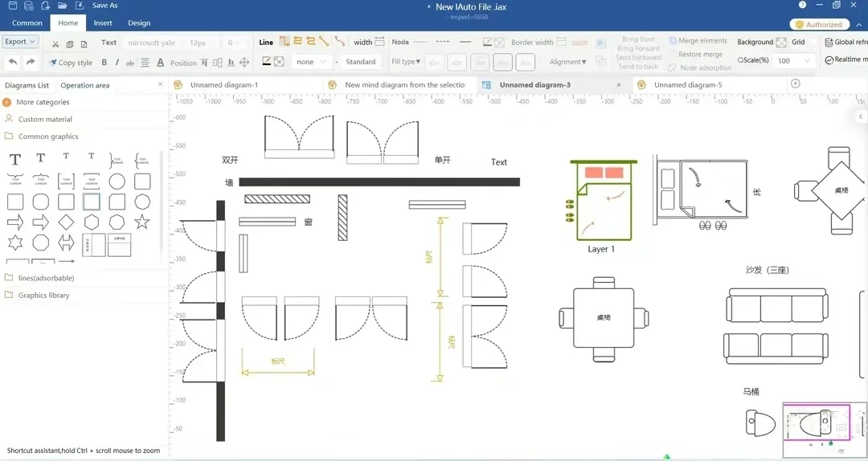Toggle the Grid switch
The height and width of the screenshot is (461, 868).
pos(813,42)
